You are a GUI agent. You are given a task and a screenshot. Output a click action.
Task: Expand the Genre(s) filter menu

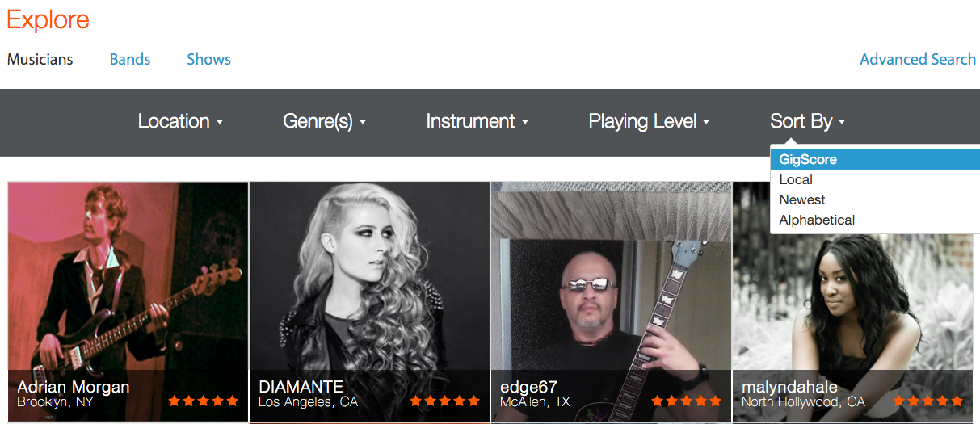click(x=324, y=121)
